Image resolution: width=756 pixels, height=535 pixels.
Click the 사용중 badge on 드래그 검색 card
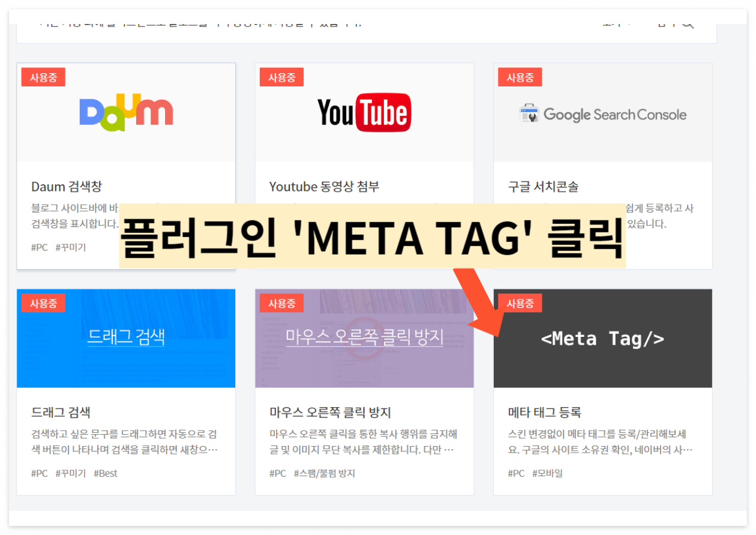(43, 303)
